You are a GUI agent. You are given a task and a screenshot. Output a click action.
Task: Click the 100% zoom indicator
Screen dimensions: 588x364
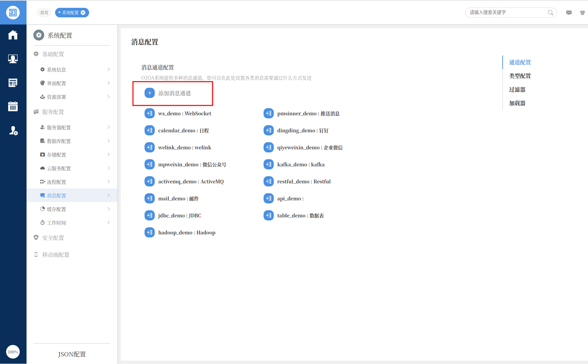(x=13, y=352)
